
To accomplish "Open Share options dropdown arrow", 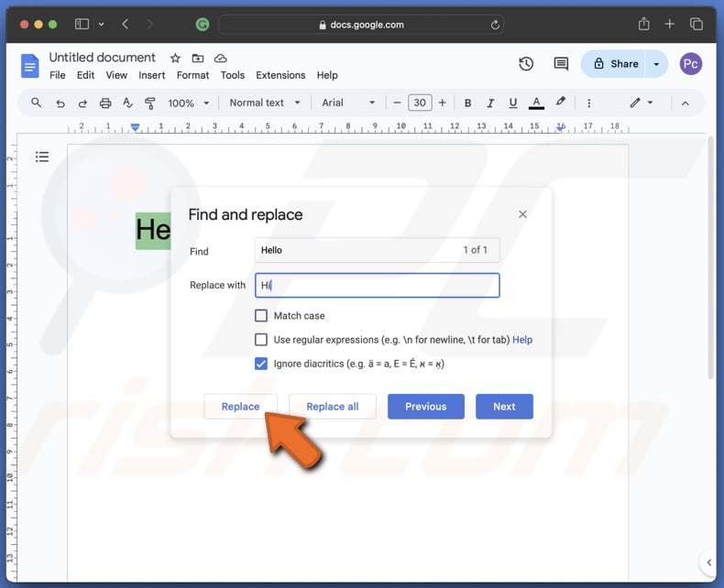I will coord(656,64).
